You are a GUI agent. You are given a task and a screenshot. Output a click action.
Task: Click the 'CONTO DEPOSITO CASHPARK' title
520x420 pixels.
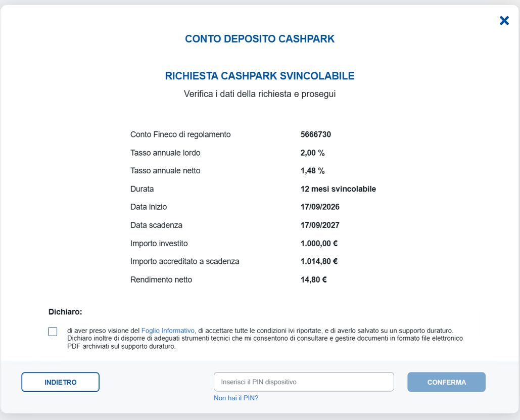(260, 38)
